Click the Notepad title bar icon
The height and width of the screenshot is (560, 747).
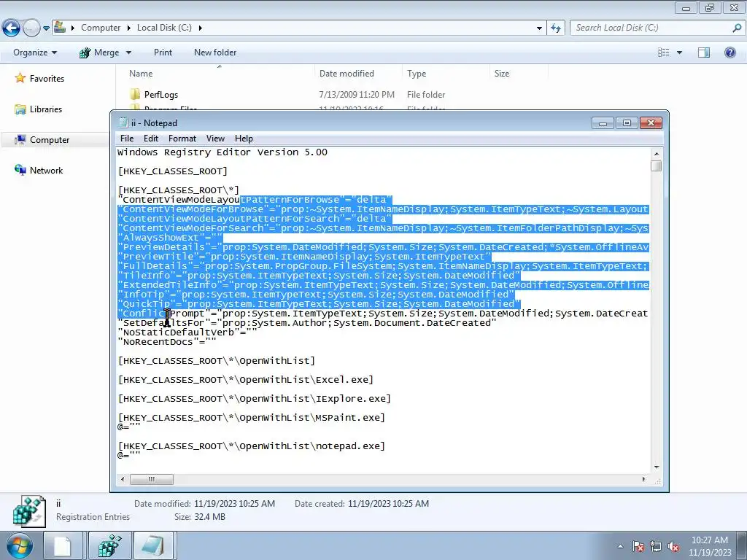click(x=123, y=122)
